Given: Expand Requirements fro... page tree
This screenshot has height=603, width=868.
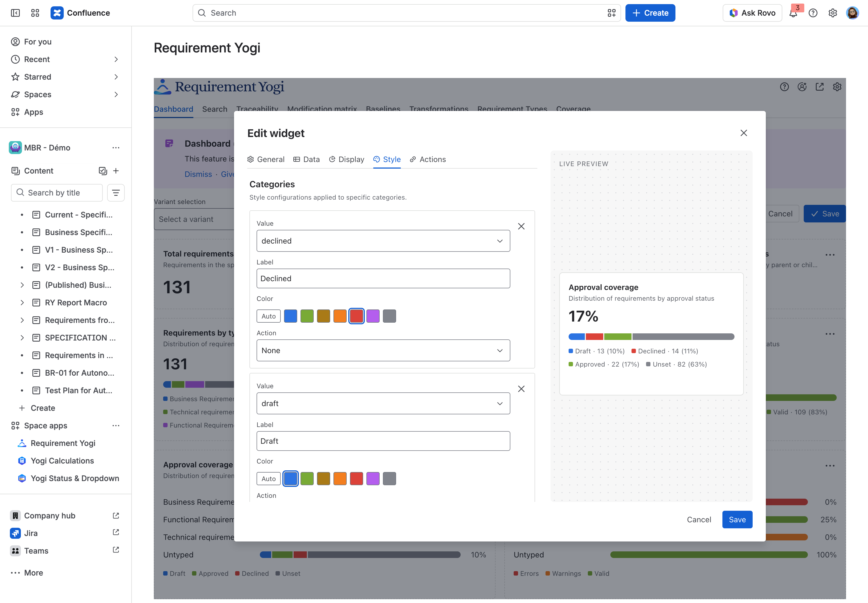Looking at the screenshot, I should (x=22, y=320).
